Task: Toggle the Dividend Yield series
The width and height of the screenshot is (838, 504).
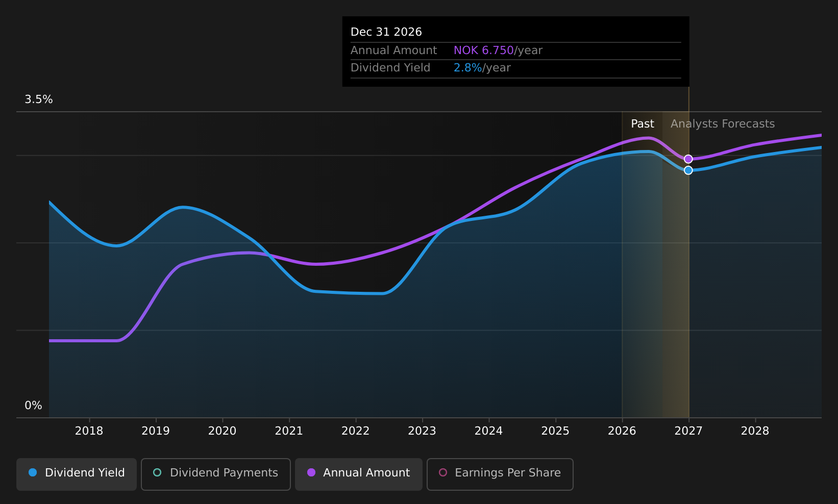Action: pyautogui.click(x=77, y=474)
